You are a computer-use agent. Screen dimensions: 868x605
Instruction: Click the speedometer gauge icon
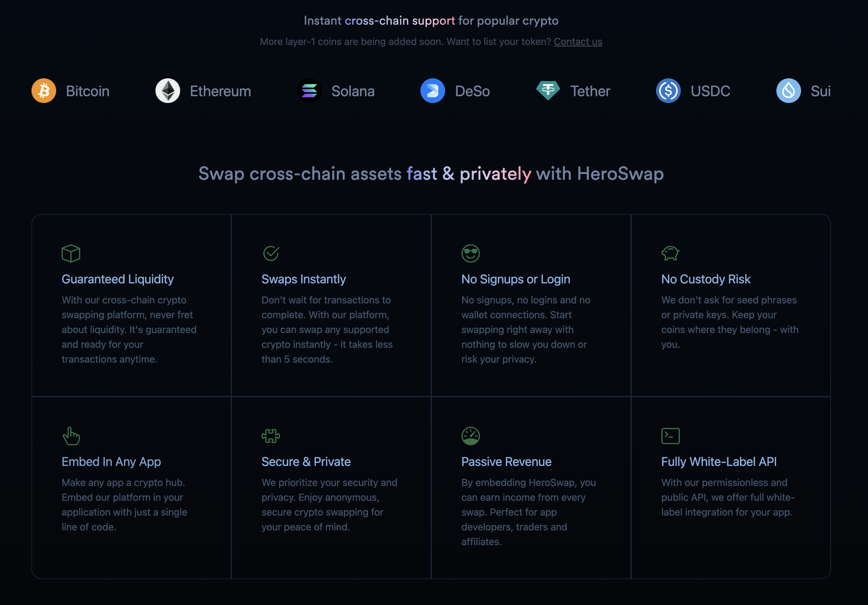[471, 436]
